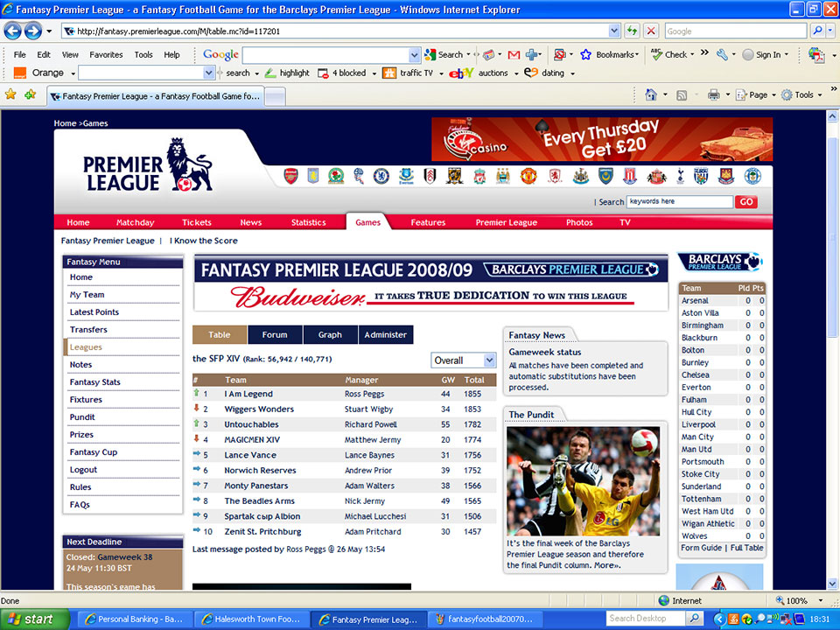Click the site search 'keywords here' field

(x=679, y=201)
